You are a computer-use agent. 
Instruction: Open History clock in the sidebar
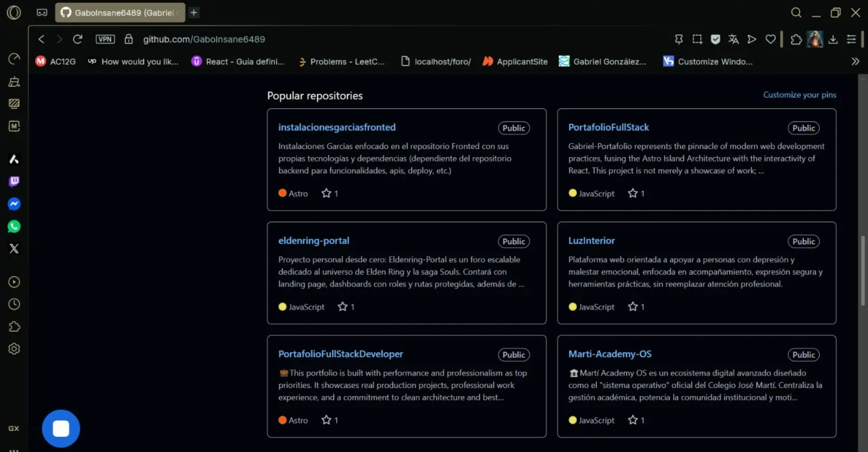(14, 304)
